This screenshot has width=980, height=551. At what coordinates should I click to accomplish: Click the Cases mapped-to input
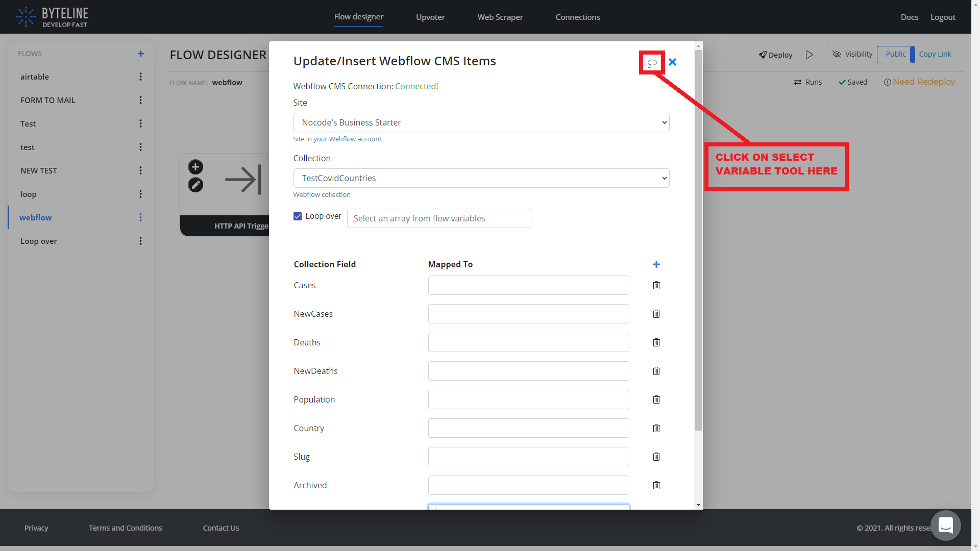point(528,285)
